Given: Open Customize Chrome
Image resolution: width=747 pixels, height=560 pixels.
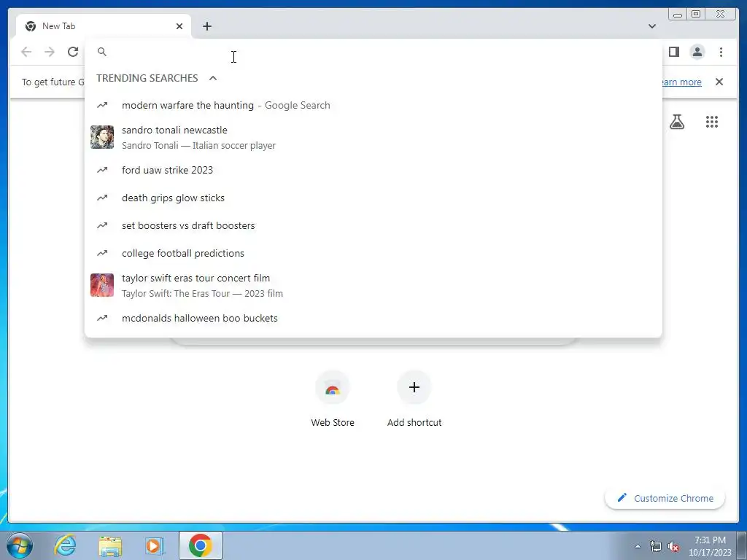Looking at the screenshot, I should coord(665,498).
